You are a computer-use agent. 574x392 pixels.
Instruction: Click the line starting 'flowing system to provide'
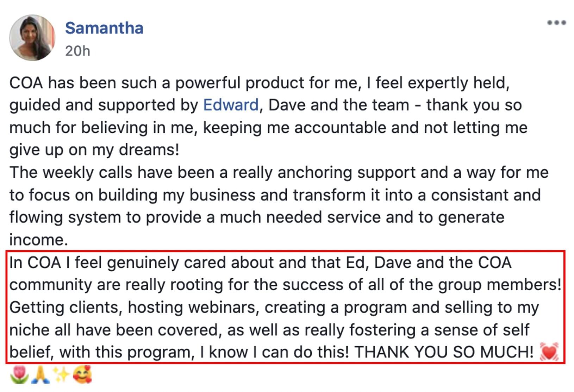[257, 217]
